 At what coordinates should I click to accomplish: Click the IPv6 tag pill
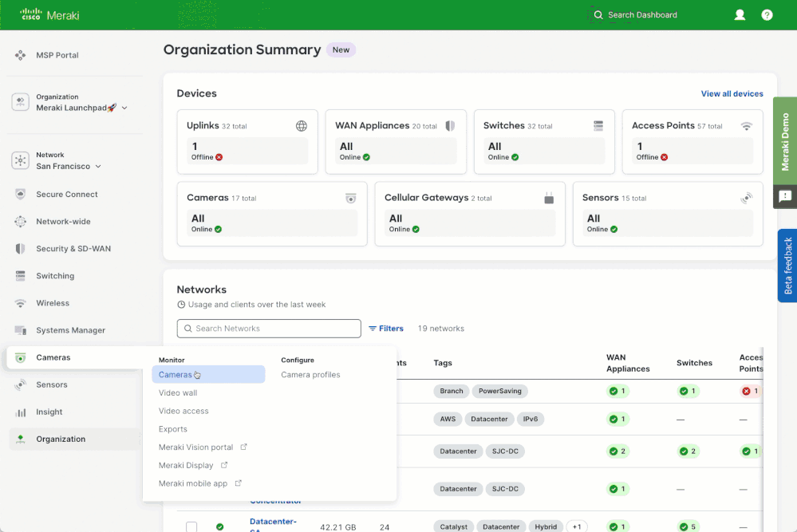coord(531,420)
